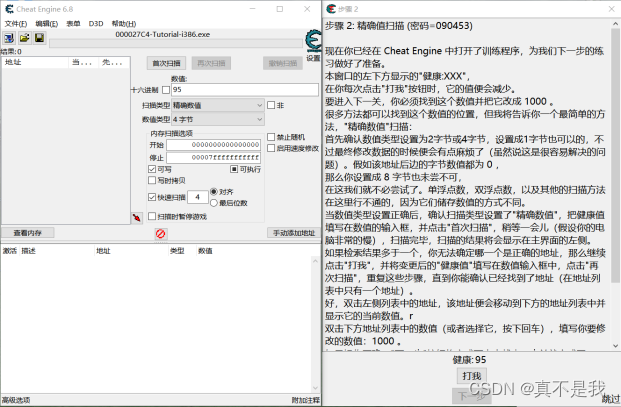Click the red arrow add-to-list icon
The width and height of the screenshot is (621, 407).
tap(137, 218)
